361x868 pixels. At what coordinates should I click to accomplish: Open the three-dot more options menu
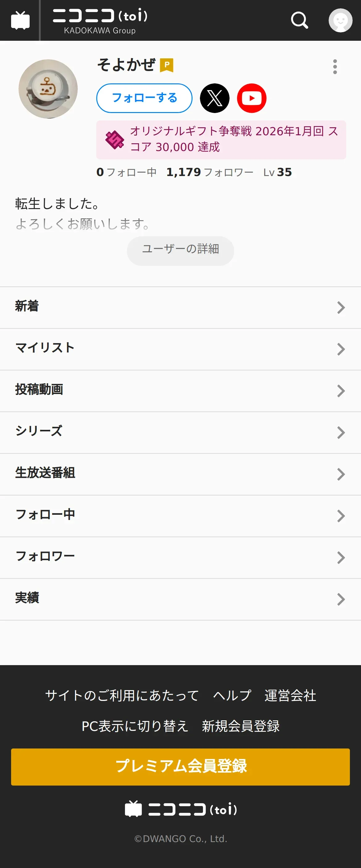(x=335, y=67)
